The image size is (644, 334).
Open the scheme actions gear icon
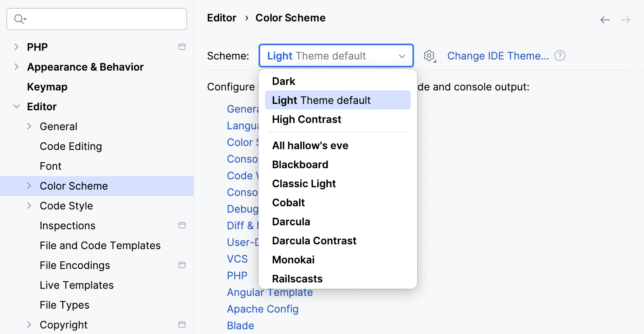[x=429, y=56]
